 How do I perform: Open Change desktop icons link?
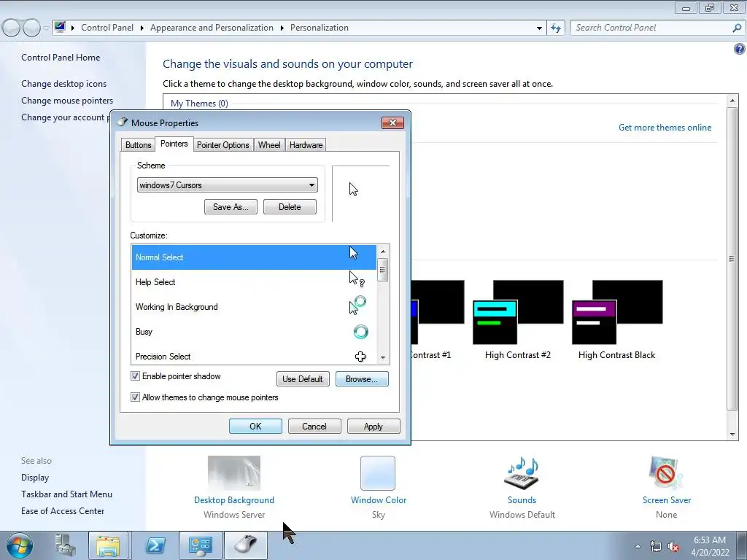(64, 84)
